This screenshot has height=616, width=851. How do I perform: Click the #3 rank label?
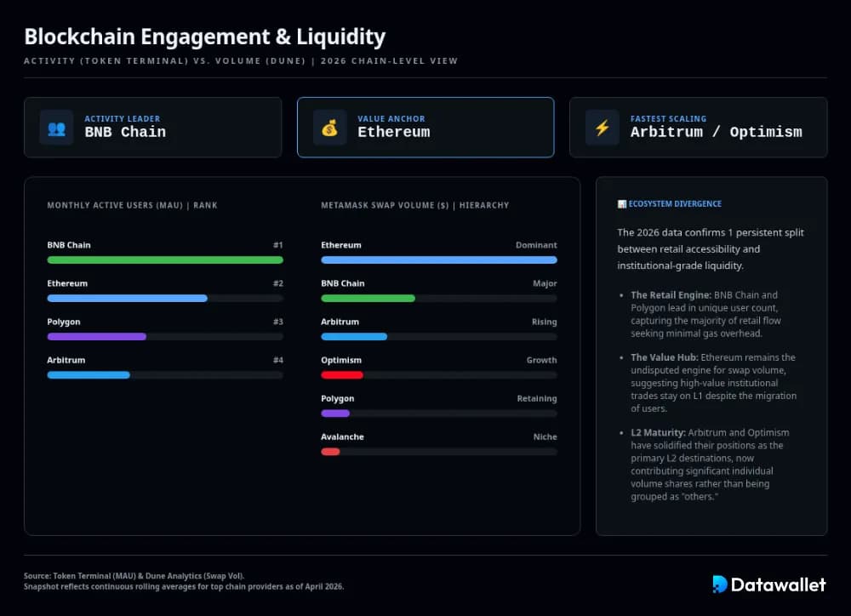(278, 322)
